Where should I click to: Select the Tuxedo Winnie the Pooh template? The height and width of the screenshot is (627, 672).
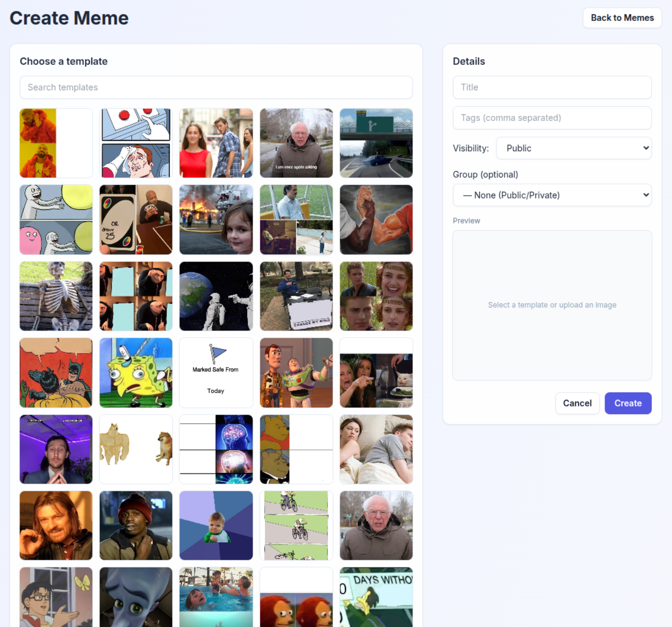(296, 449)
